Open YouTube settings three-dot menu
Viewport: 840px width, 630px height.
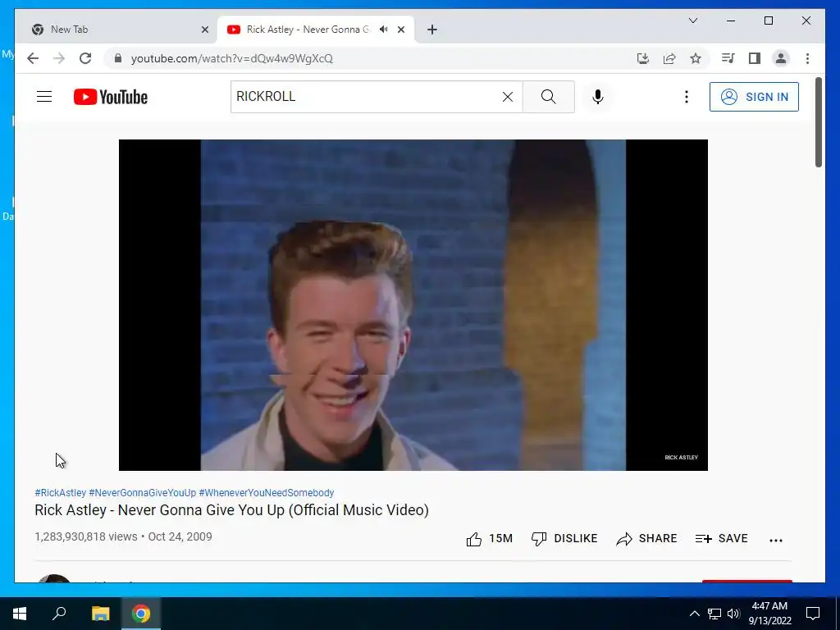click(687, 97)
